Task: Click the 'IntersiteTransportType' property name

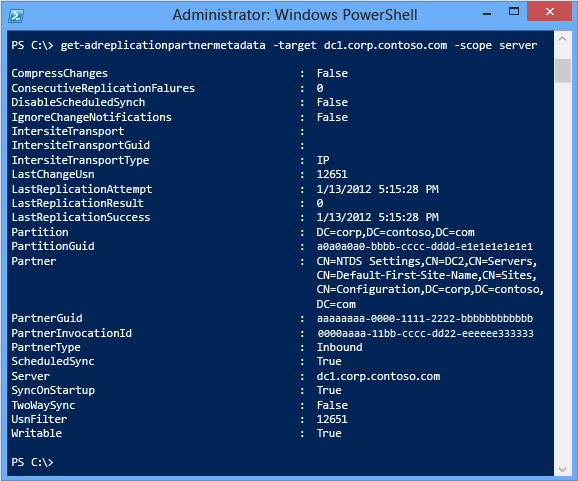Action: 80,160
